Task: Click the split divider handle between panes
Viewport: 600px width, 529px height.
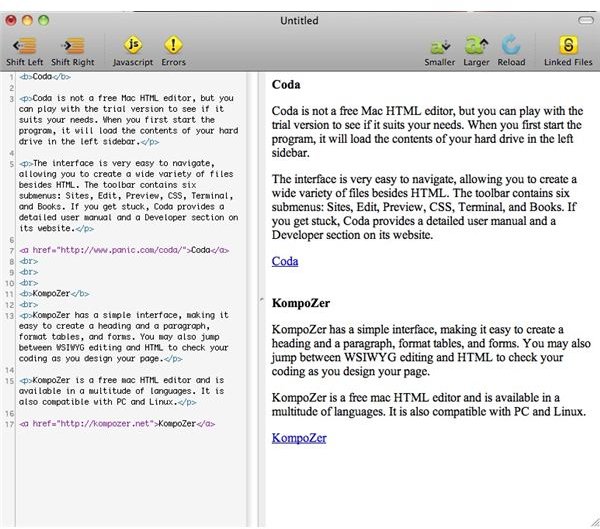Action: (262, 300)
